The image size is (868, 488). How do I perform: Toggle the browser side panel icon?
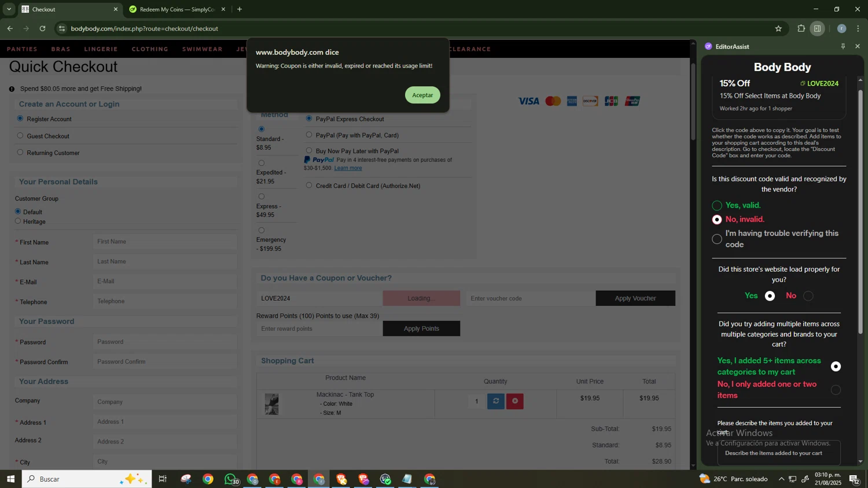[x=817, y=28]
